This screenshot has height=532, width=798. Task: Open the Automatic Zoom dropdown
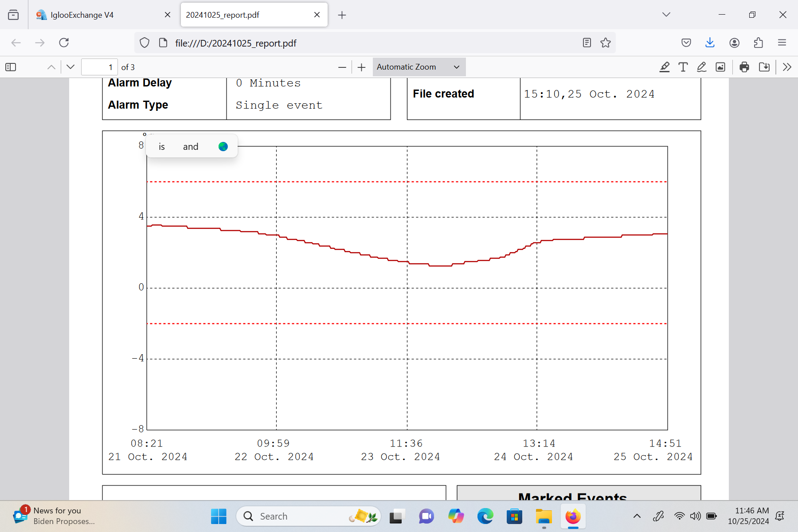point(419,67)
